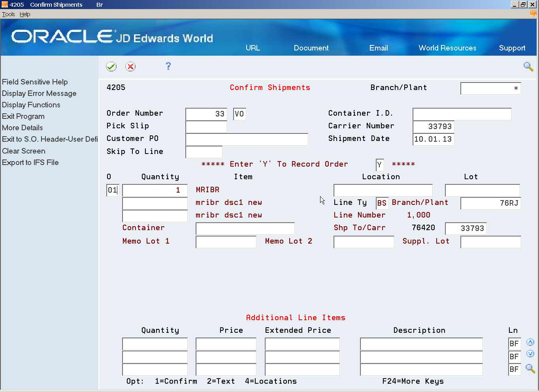This screenshot has height=392, width=539.
Task: Click the 4=Locations option text
Action: [x=271, y=381]
